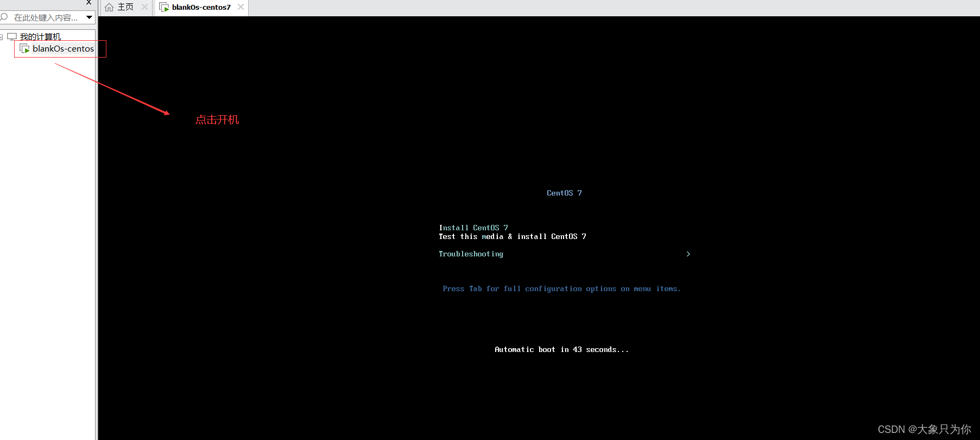
Task: Switch to the blankOs-centos7 tab
Action: 201,8
